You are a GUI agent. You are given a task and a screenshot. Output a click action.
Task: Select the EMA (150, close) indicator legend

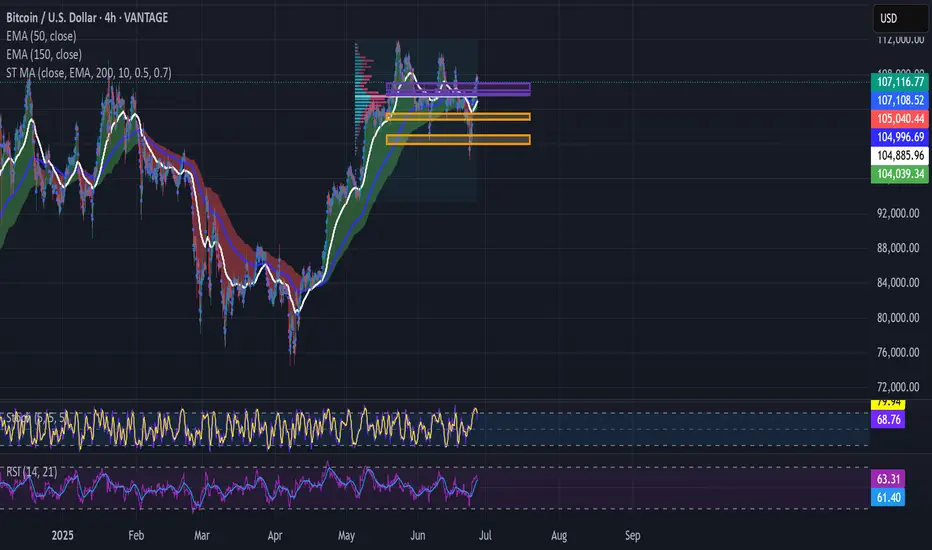pyautogui.click(x=44, y=55)
